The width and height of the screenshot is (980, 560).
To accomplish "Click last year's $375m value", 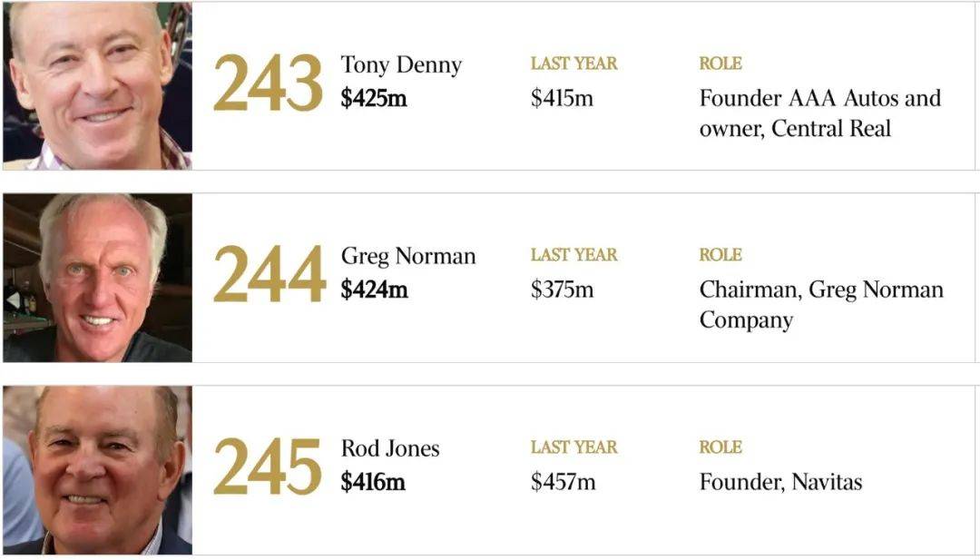I will (562, 290).
